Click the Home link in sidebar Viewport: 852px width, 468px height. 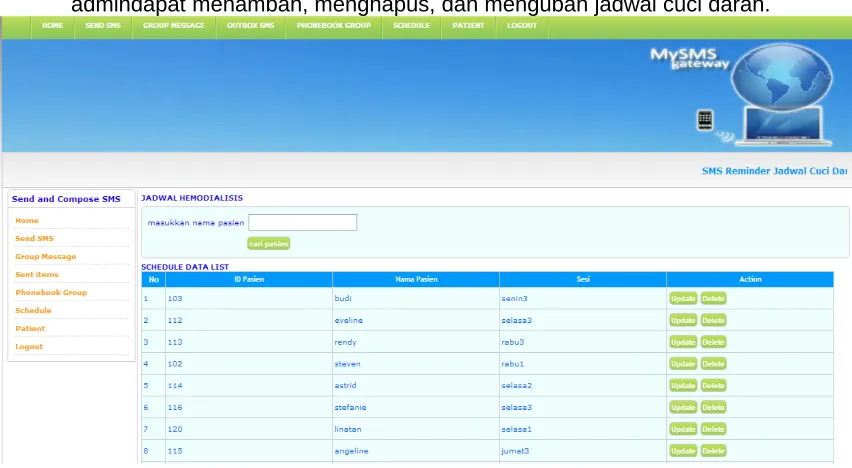[x=27, y=220]
